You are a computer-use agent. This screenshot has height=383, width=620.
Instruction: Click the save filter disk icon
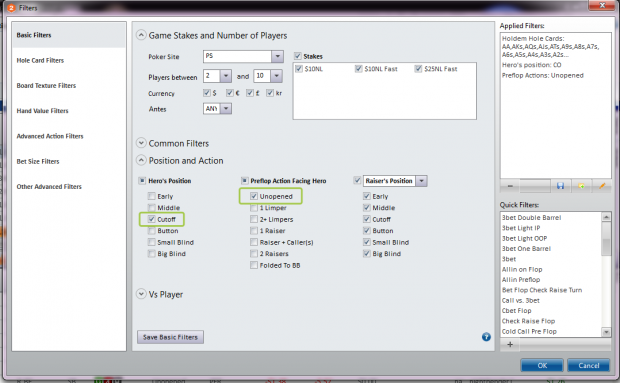tap(560, 186)
